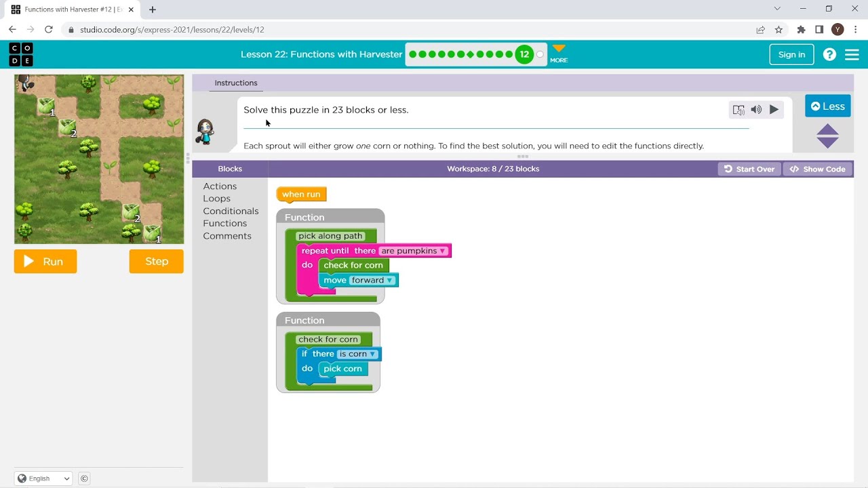Step through the program
The height and width of the screenshot is (488, 868).
[157, 262]
